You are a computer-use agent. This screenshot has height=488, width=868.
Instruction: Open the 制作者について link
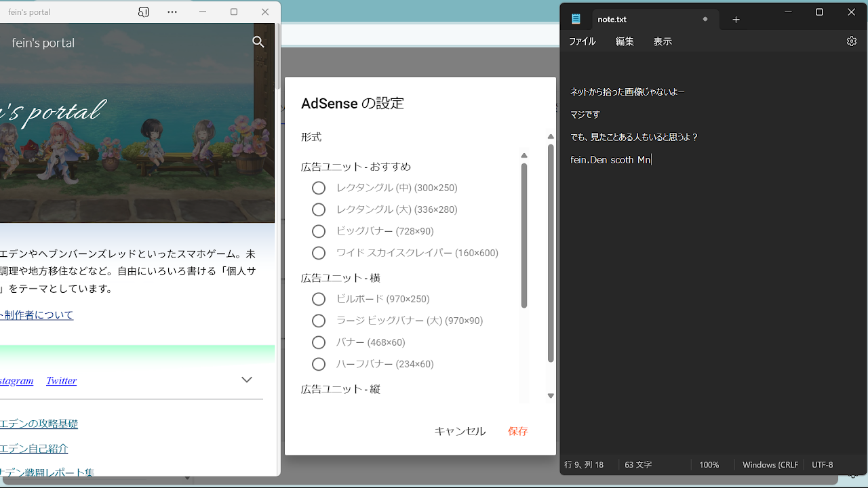(x=37, y=315)
